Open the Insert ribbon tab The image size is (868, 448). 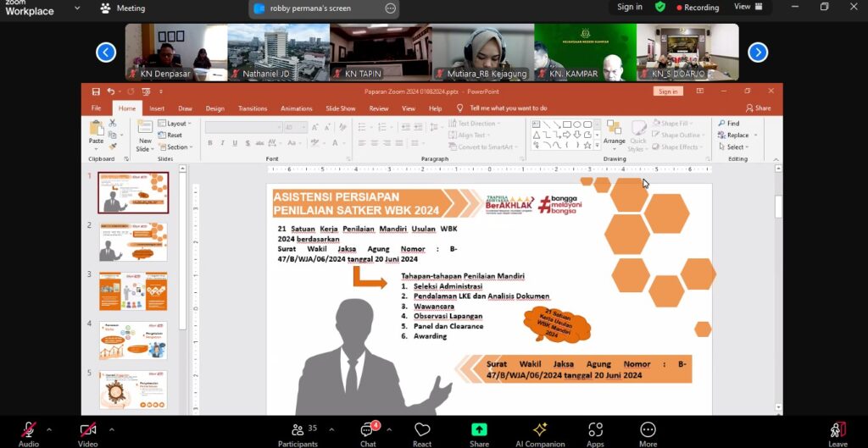[157, 108]
